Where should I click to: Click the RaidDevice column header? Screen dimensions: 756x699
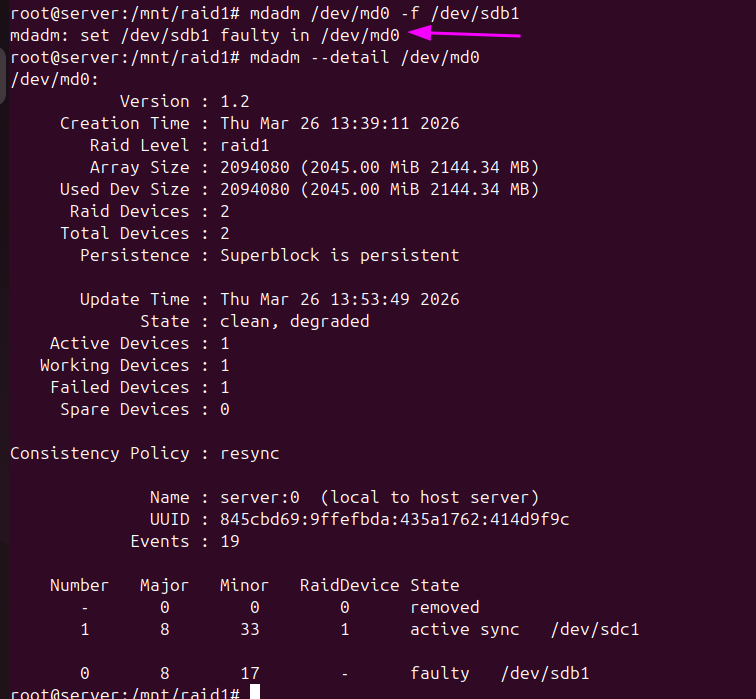click(x=349, y=585)
